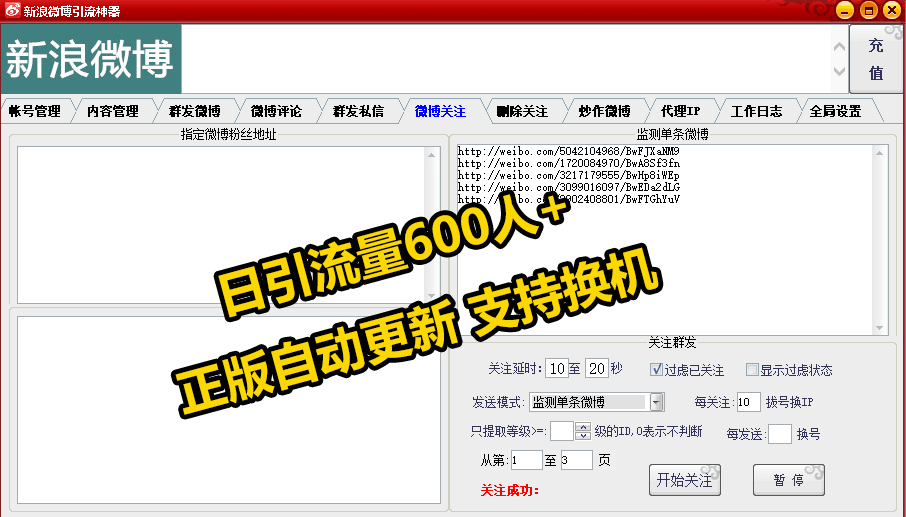The image size is (906, 517).
Task: Open the 帐号管理 tab
Action: (35, 111)
